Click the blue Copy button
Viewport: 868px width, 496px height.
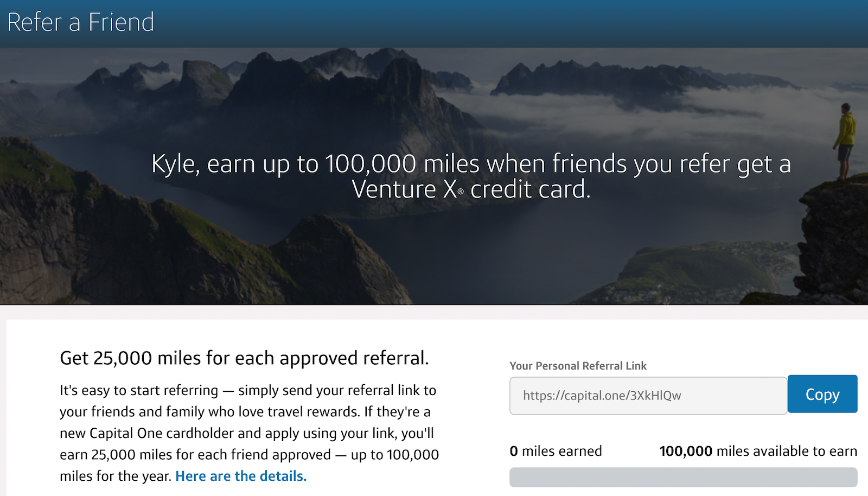click(x=822, y=395)
